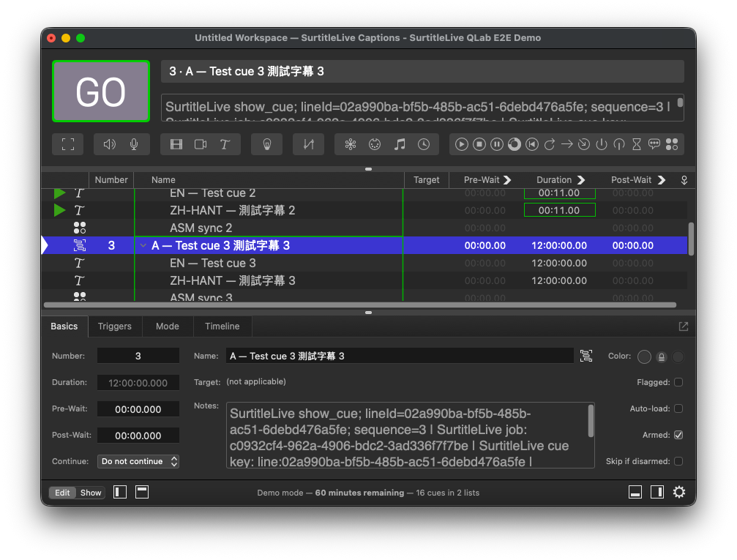
Task: Click the GO button
Action: [101, 92]
